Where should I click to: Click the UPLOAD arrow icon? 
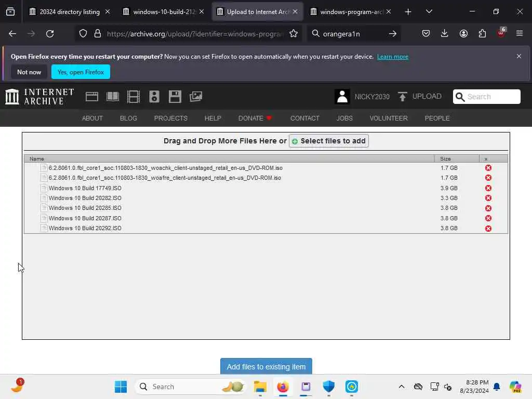click(x=403, y=97)
